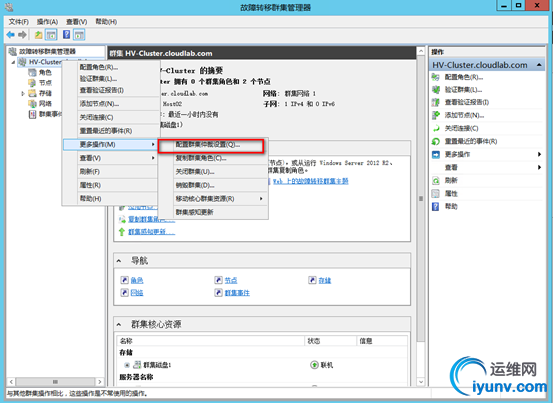Click 验证群集(L)... icon in actions pane

click(436, 90)
